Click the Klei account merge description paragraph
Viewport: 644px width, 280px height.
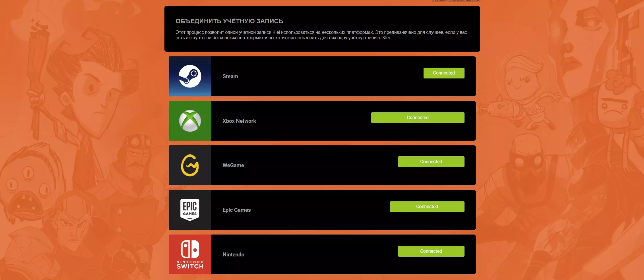tap(321, 35)
